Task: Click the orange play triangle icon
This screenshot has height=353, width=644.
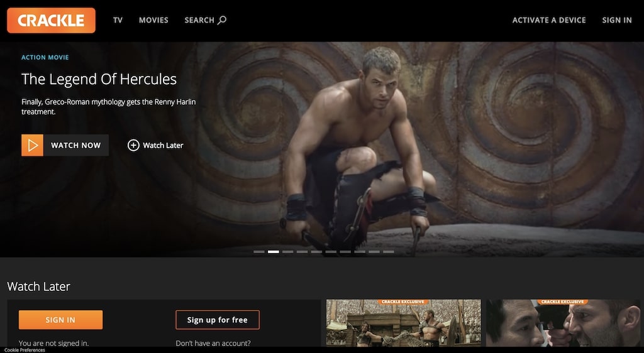Action: click(33, 145)
